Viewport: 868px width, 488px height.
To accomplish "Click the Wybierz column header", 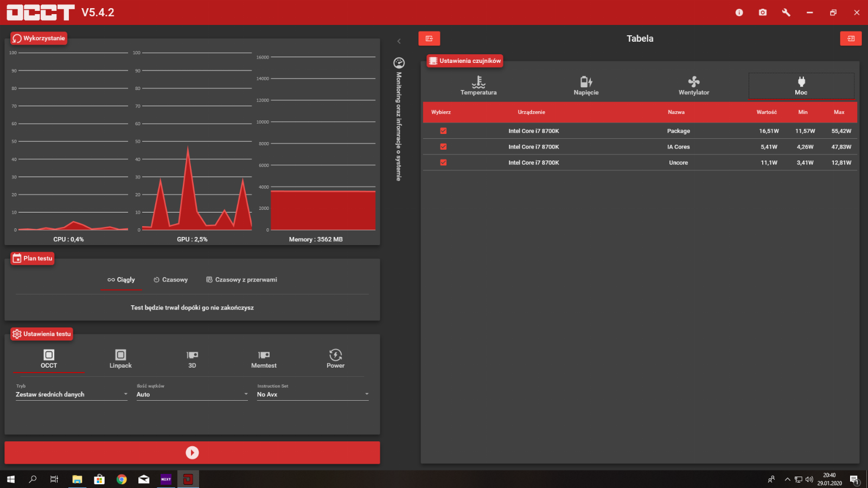I will tap(441, 112).
